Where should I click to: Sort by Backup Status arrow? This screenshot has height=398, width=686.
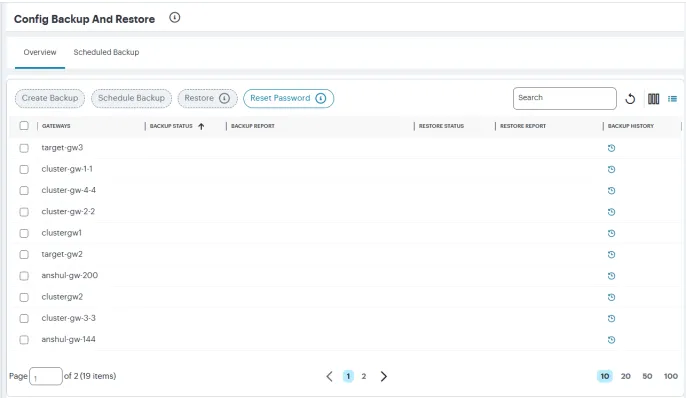201,126
